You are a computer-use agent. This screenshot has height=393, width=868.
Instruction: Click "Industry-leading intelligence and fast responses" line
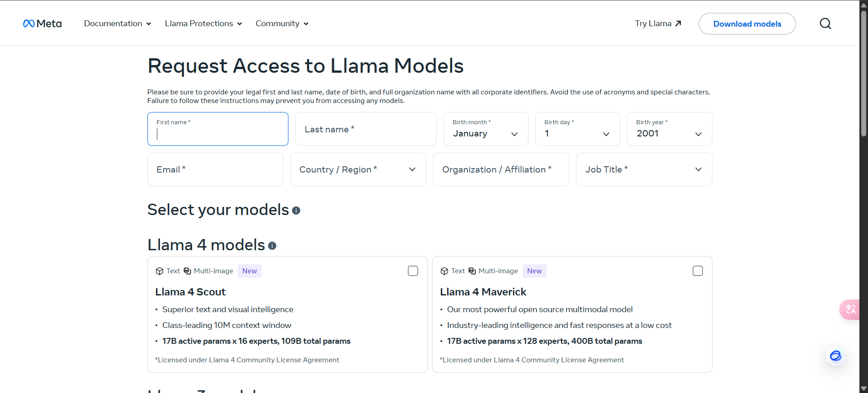tap(559, 325)
